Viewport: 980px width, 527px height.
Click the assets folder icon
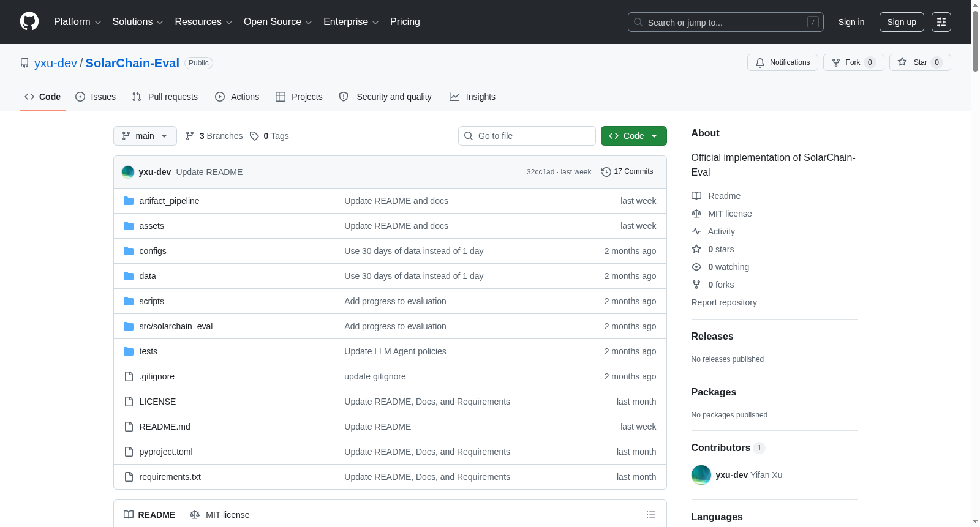click(x=129, y=226)
